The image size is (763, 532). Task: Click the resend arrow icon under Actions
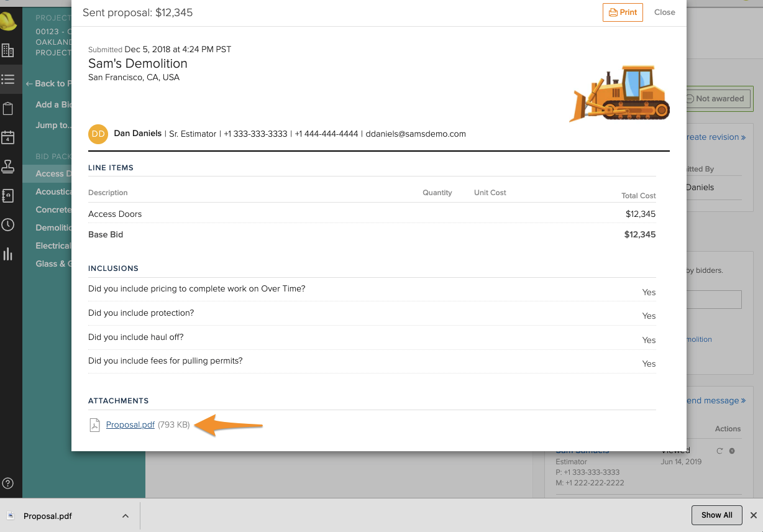pyautogui.click(x=720, y=451)
